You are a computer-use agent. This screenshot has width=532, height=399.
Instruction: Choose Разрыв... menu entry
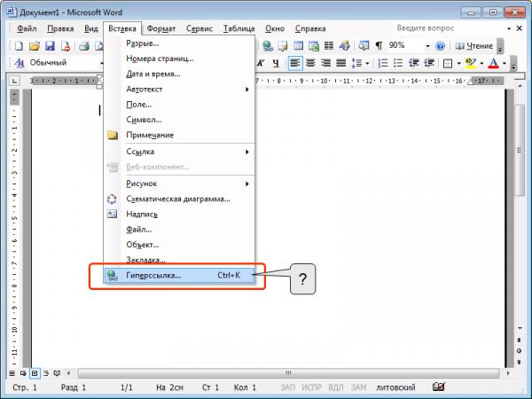pyautogui.click(x=179, y=43)
